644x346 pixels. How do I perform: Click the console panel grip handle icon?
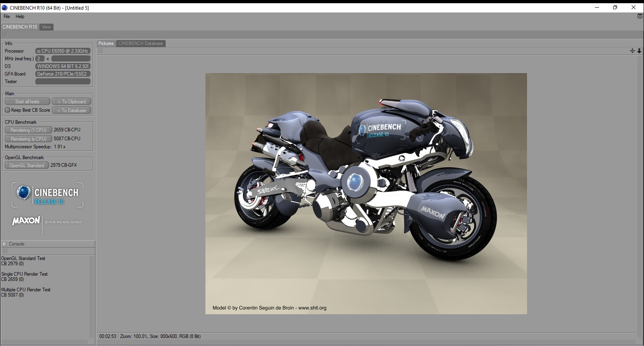tap(5, 251)
